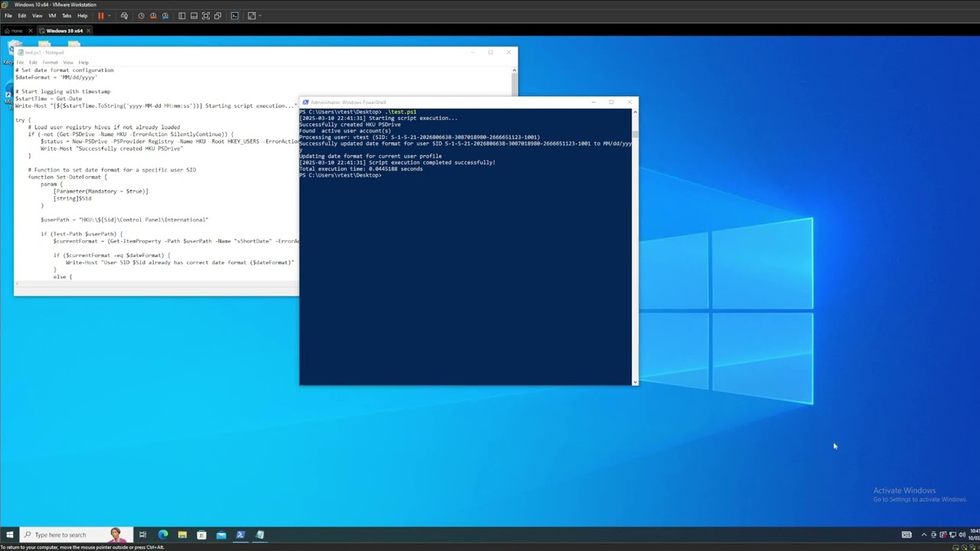Image resolution: width=980 pixels, height=551 pixels.
Task: Open Notepad's Format menu
Action: pos(50,62)
